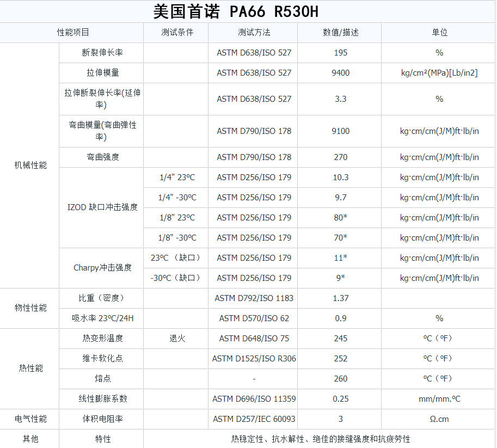The image size is (497, 448).
Task: Click the Ω.cm unit cell
Action: (x=439, y=419)
